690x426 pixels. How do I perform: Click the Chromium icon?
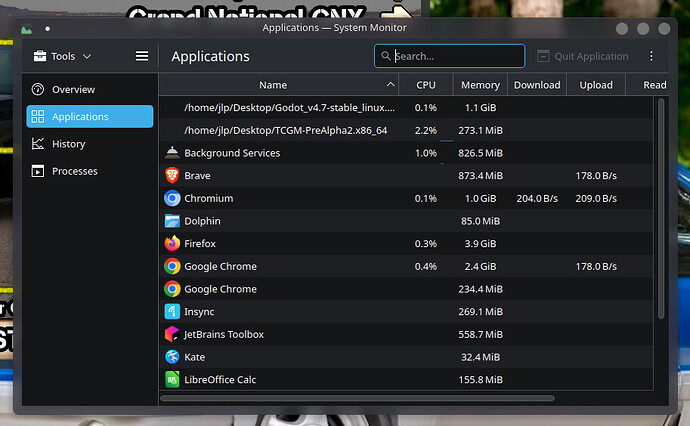tap(172, 198)
